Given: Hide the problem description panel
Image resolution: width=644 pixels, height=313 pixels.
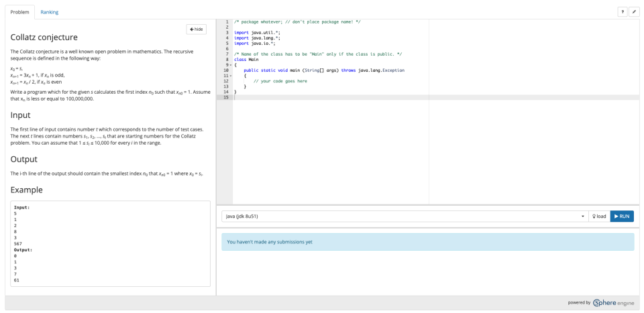Looking at the screenshot, I should pyautogui.click(x=197, y=29).
